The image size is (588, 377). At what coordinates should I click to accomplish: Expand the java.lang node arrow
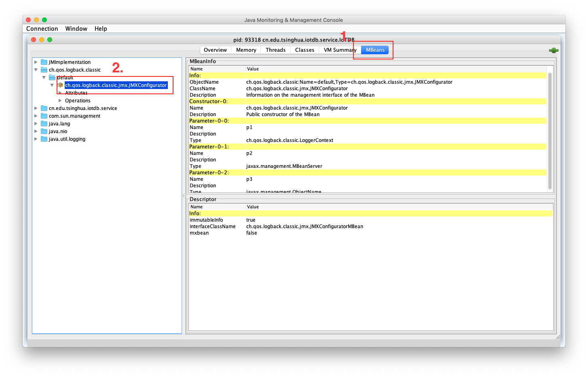(36, 124)
